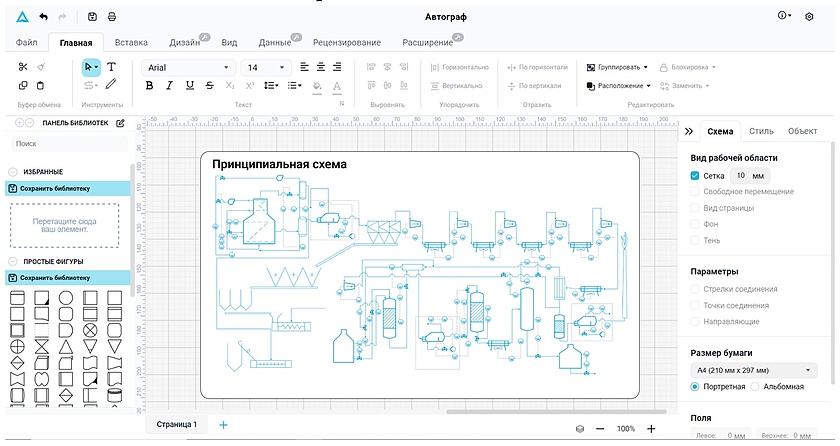This screenshot has height=446, width=840.
Task: Select the Альбомная orientation radio button
Action: click(x=756, y=387)
